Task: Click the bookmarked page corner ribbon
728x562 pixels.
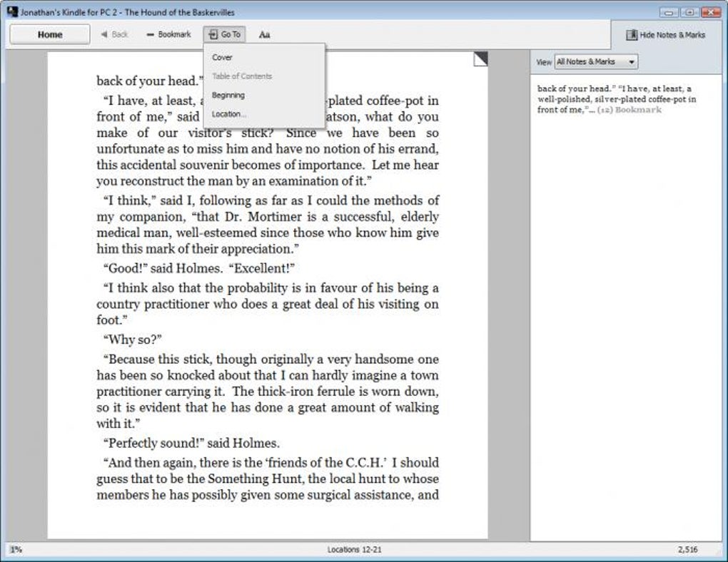Action: point(480,59)
